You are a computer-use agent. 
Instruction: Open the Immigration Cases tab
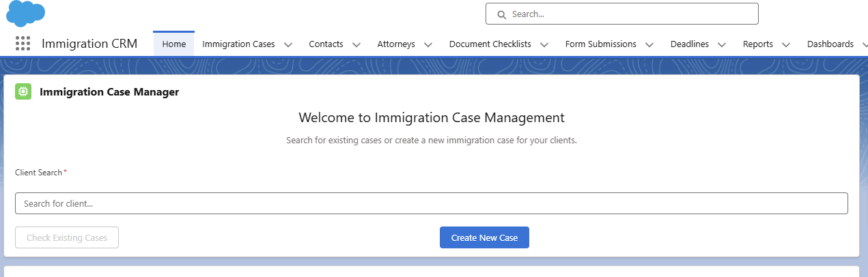click(x=238, y=44)
